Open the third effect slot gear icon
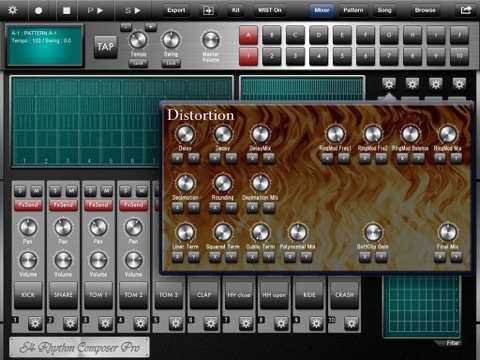The height and width of the screenshot is (360, 480). [x=436, y=84]
